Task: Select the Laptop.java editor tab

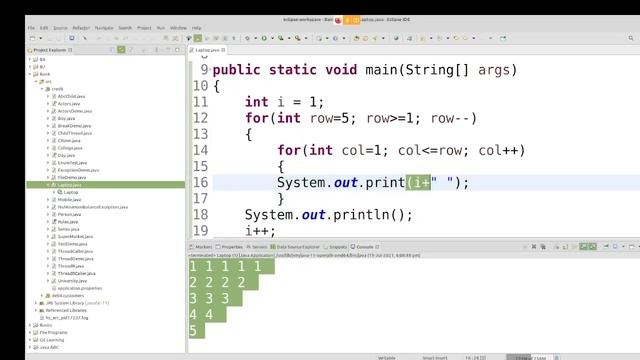Action: (x=207, y=50)
